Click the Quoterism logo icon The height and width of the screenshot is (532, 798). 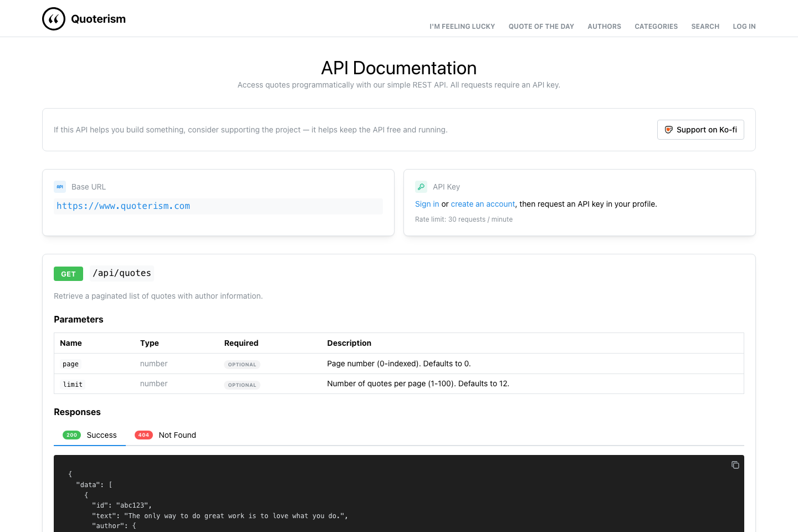pos(53,18)
